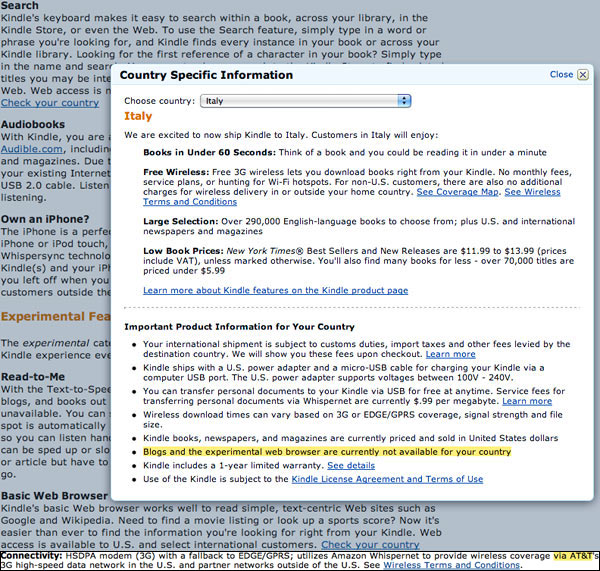Click the Audiobooks heading on background page
This screenshot has width=600, height=571.
coord(33,124)
